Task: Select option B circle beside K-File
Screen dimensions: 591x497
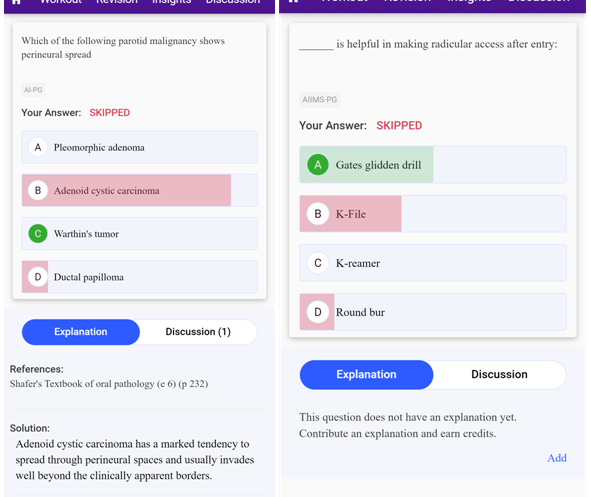Action: 318,214
